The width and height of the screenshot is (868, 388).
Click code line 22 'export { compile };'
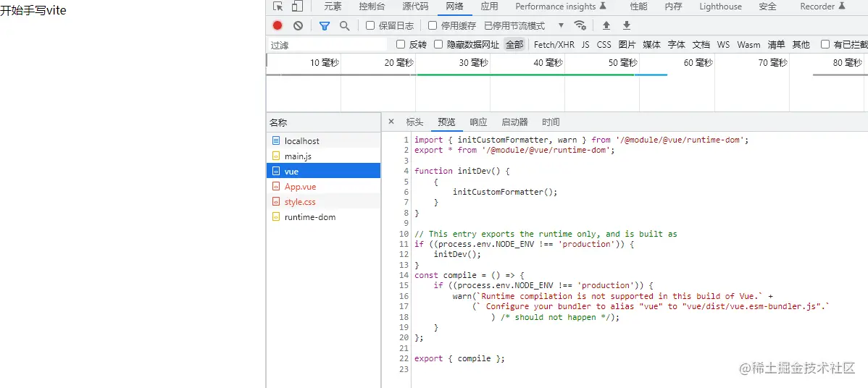coord(459,358)
